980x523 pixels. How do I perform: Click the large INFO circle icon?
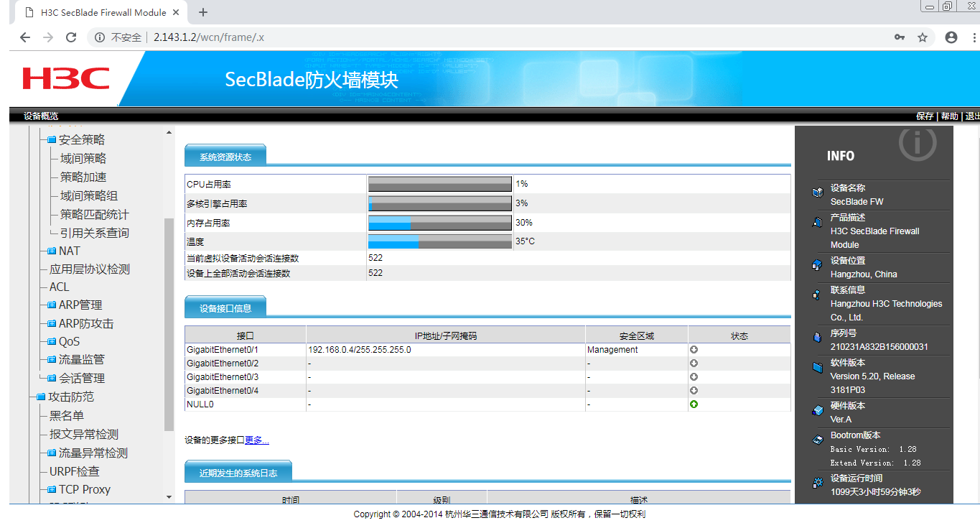[918, 144]
